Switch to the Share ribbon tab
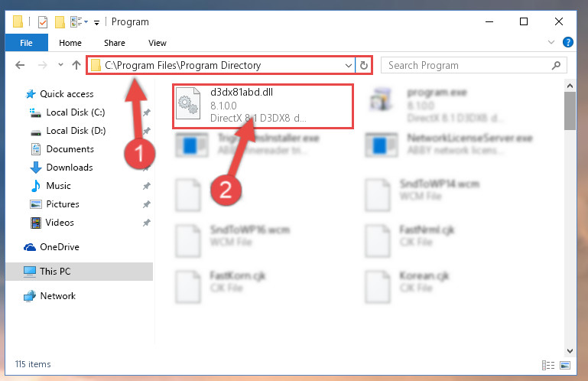588x381 pixels. click(x=115, y=43)
